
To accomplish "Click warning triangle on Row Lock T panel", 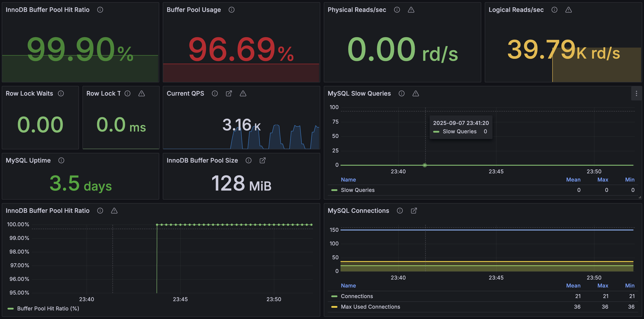I will coord(142,93).
